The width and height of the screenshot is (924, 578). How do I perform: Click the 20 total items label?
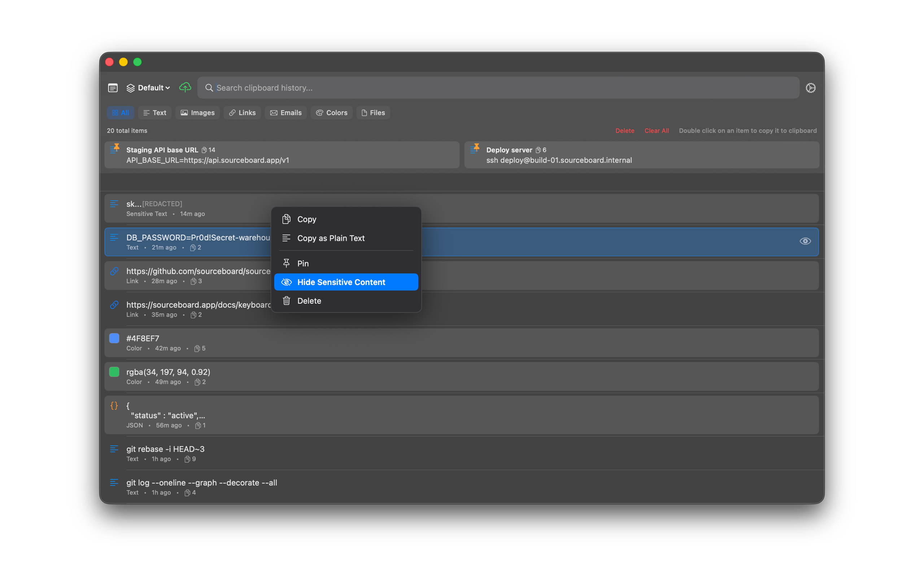127,131
